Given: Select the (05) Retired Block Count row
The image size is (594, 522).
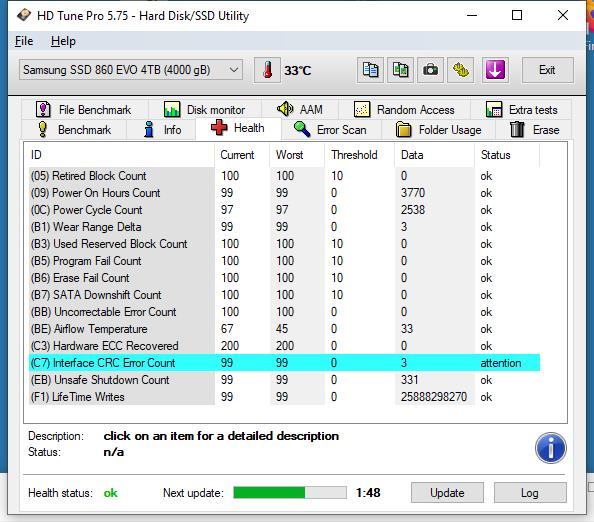Looking at the screenshot, I should click(x=284, y=176).
